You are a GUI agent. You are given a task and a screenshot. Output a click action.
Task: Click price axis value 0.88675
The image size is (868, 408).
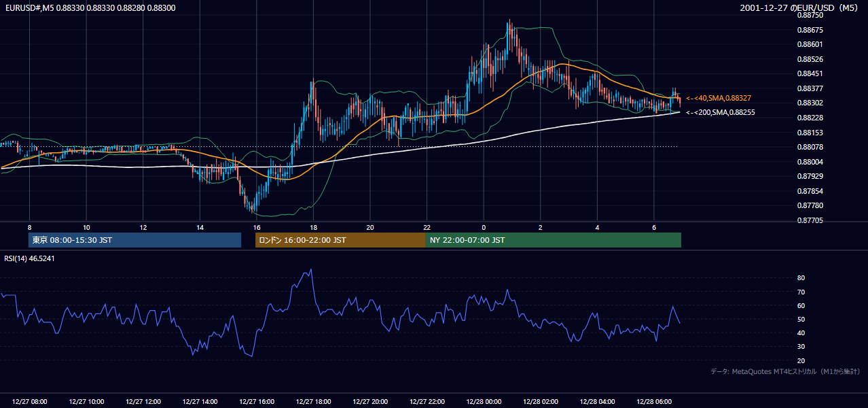click(x=810, y=30)
